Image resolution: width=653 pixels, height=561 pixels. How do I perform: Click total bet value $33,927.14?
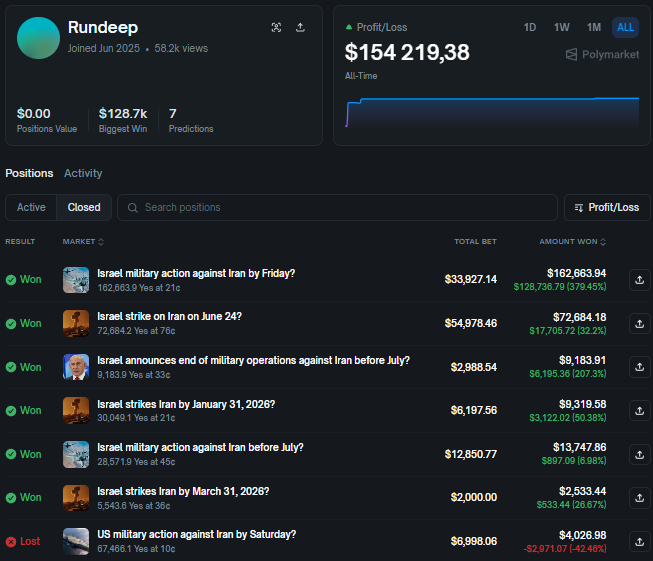tap(471, 279)
